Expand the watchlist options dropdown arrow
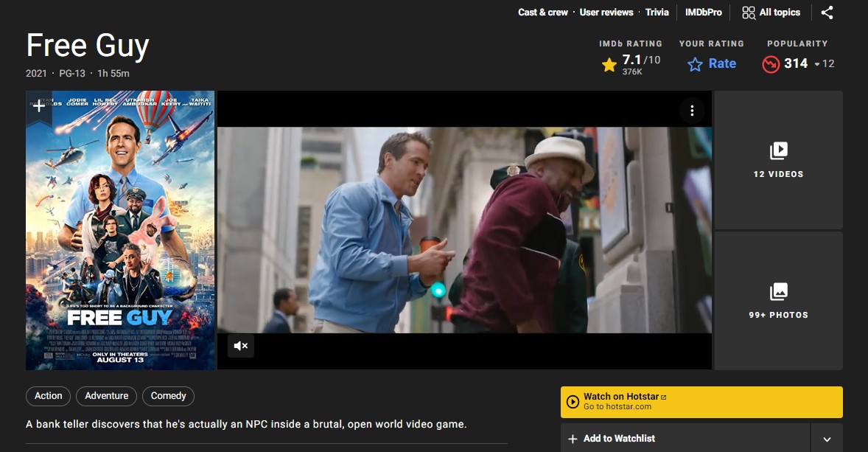This screenshot has width=868, height=452. pos(827,439)
